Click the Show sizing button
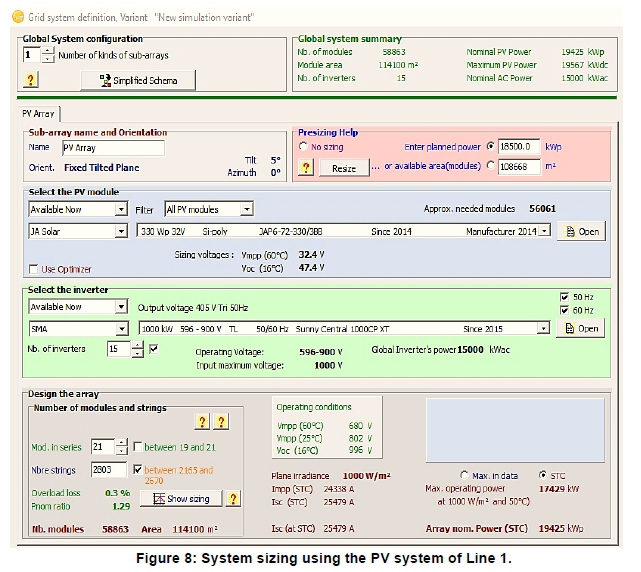 pos(181,498)
